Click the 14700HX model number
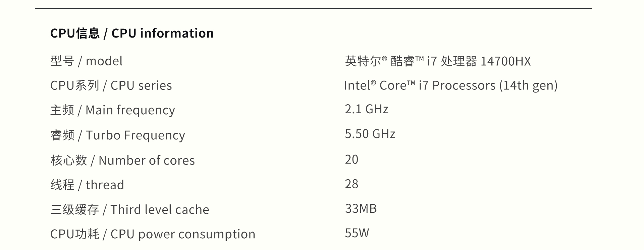Image resolution: width=644 pixels, height=250 pixels. tap(505, 61)
